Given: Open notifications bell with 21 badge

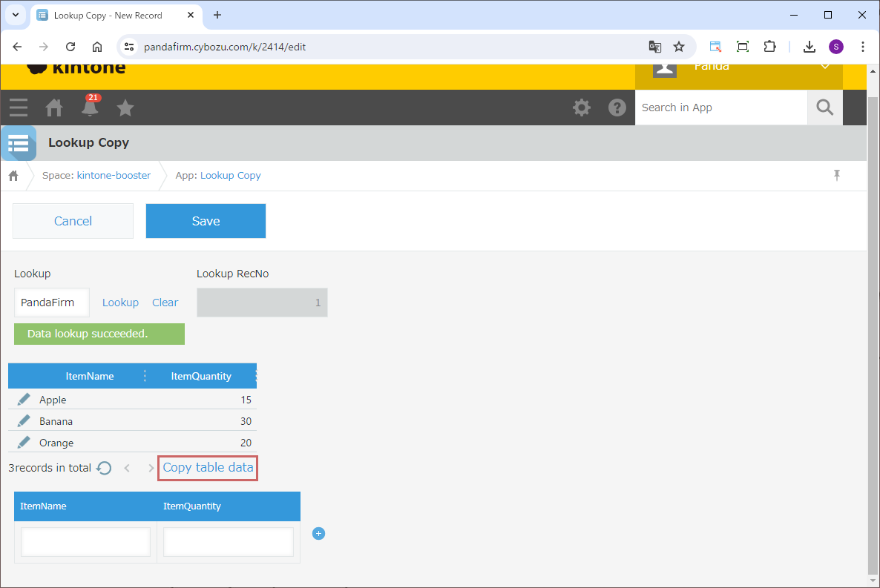Looking at the screenshot, I should [90, 108].
